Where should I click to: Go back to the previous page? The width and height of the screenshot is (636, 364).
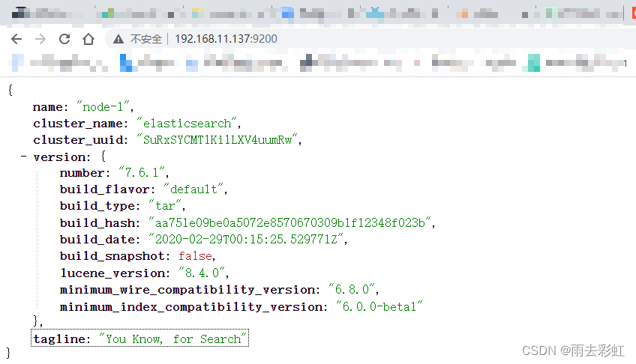(x=16, y=39)
